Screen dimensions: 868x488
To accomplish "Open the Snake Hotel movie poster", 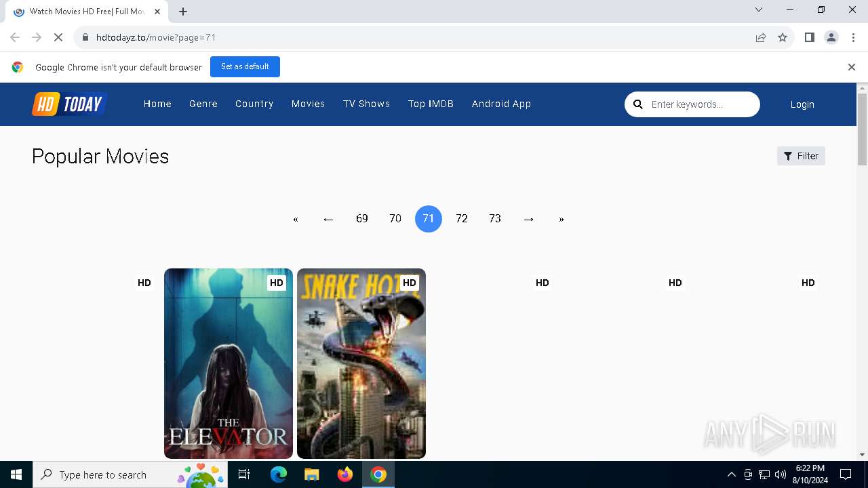I will pyautogui.click(x=361, y=363).
